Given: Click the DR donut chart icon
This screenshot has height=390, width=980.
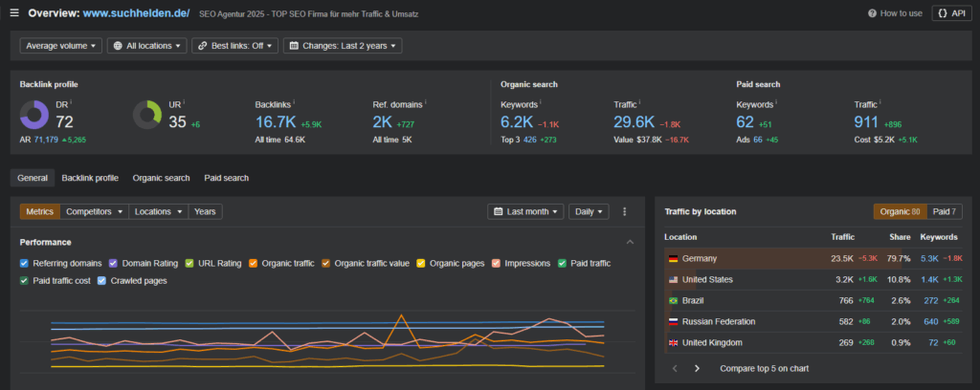Looking at the screenshot, I should (34, 115).
